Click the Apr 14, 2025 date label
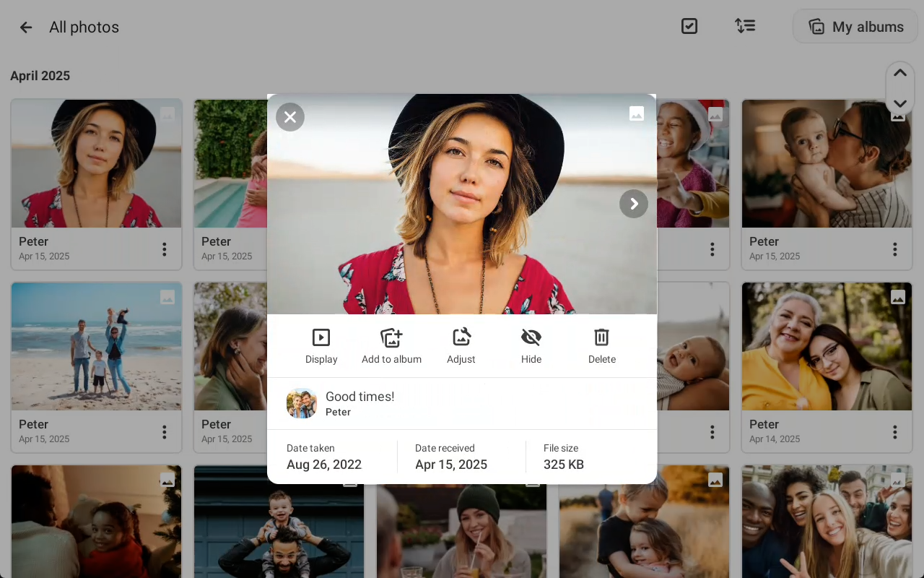This screenshot has height=578, width=924. 775,439
